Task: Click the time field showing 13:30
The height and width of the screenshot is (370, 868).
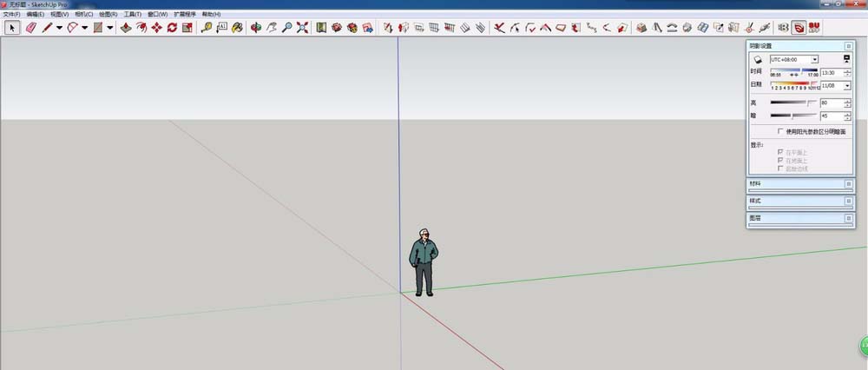Action: (832, 73)
